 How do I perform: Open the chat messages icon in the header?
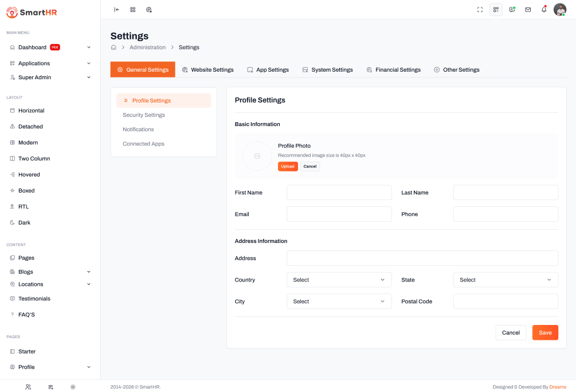[512, 10]
